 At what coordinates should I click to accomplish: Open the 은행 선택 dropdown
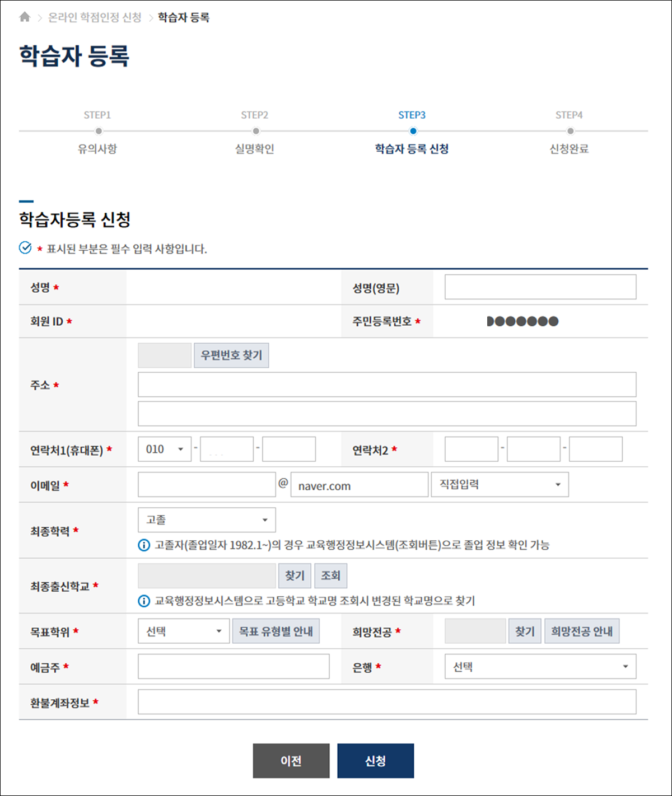pos(540,667)
